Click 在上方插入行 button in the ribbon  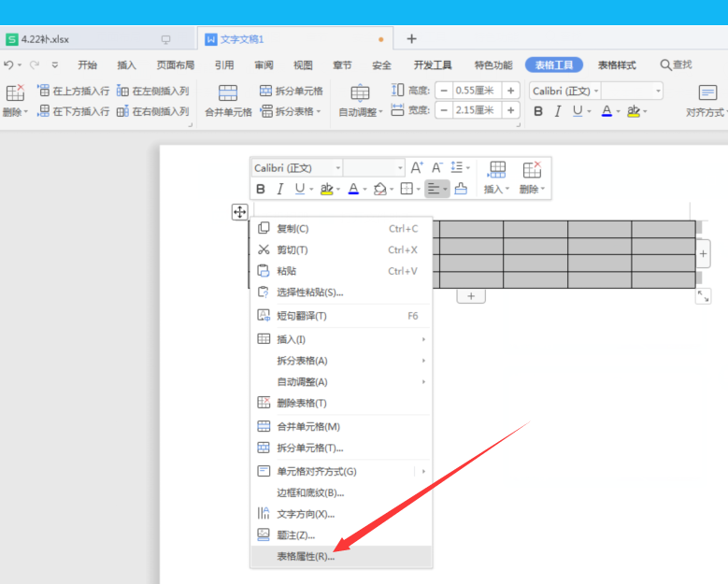73,91
